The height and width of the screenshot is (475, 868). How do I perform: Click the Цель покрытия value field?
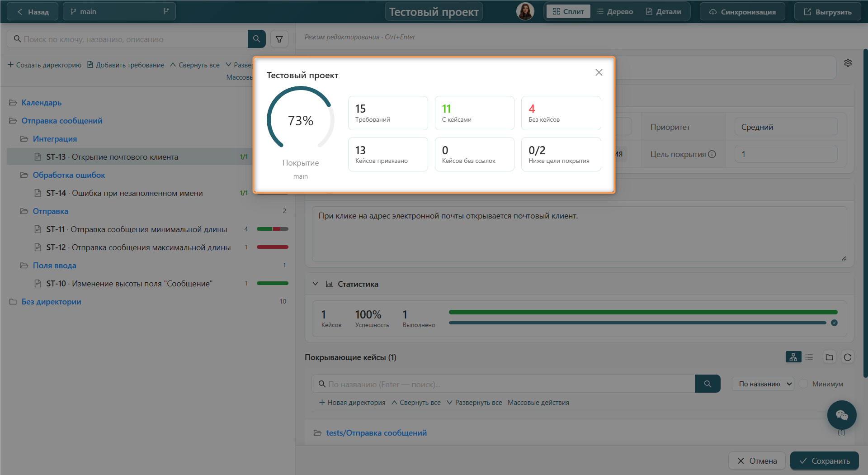[786, 154]
